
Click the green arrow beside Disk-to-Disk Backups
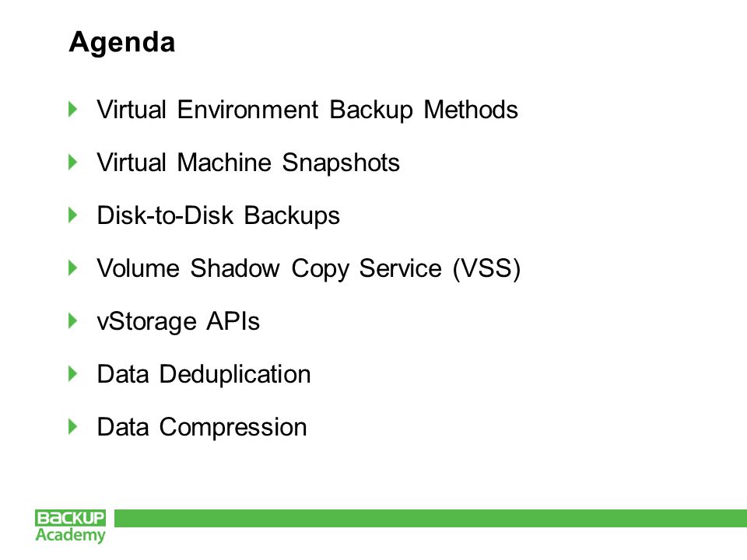point(73,215)
